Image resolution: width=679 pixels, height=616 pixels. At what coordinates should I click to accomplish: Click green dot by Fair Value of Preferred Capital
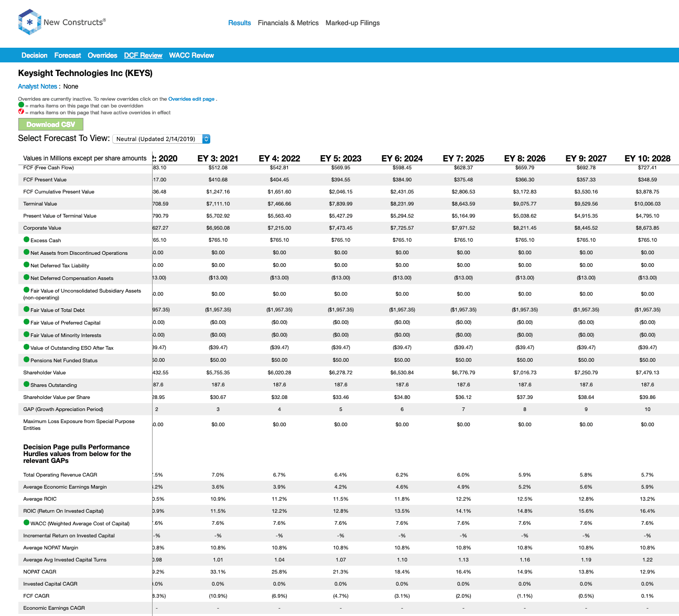(x=26, y=322)
